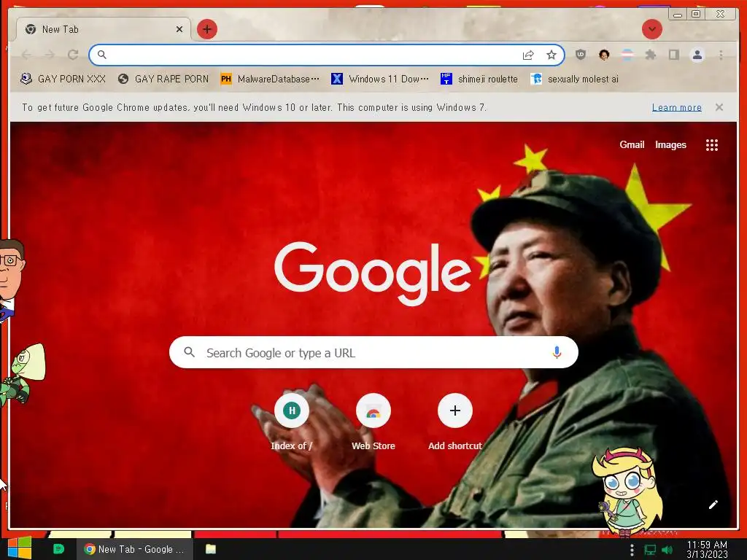Open the Windows 11 Dow… bookmark
Image resolution: width=747 pixels, height=560 pixels.
tap(380, 79)
